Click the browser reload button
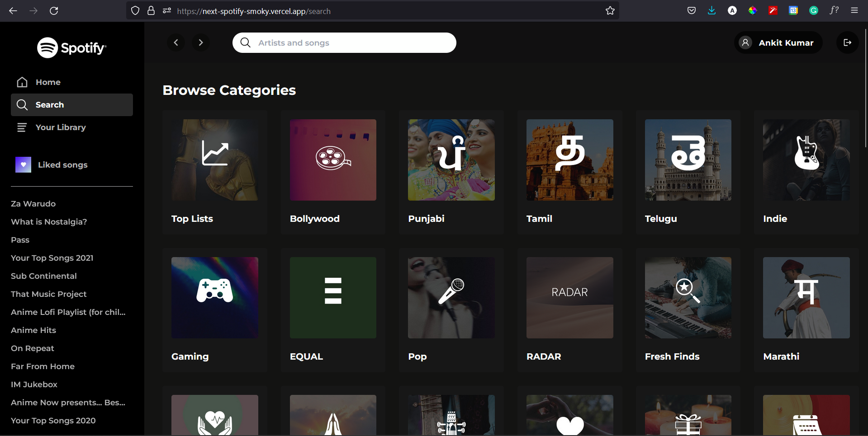 [x=54, y=11]
